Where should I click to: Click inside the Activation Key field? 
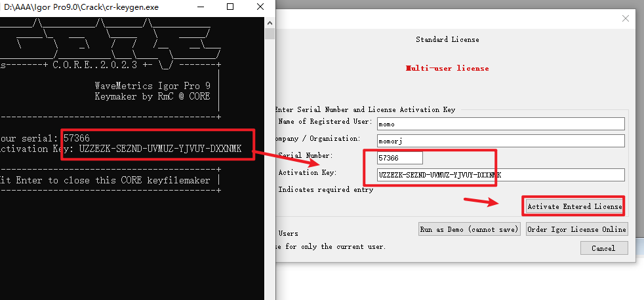(x=500, y=175)
